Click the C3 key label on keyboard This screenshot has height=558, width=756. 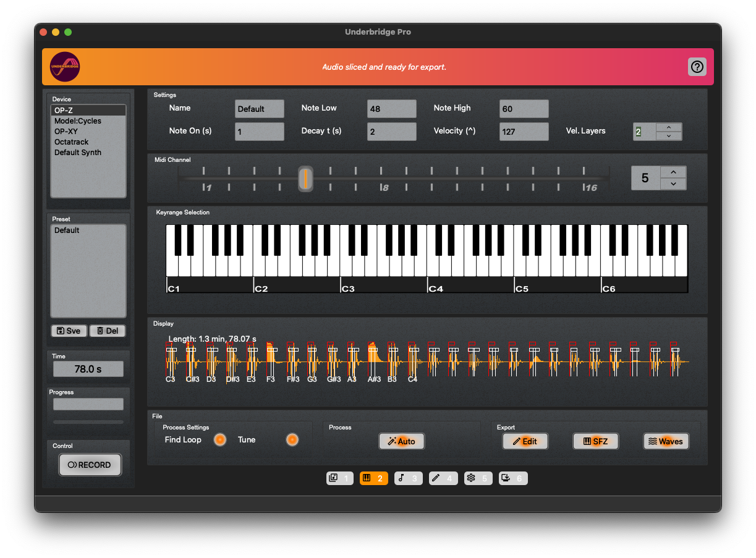(x=349, y=289)
